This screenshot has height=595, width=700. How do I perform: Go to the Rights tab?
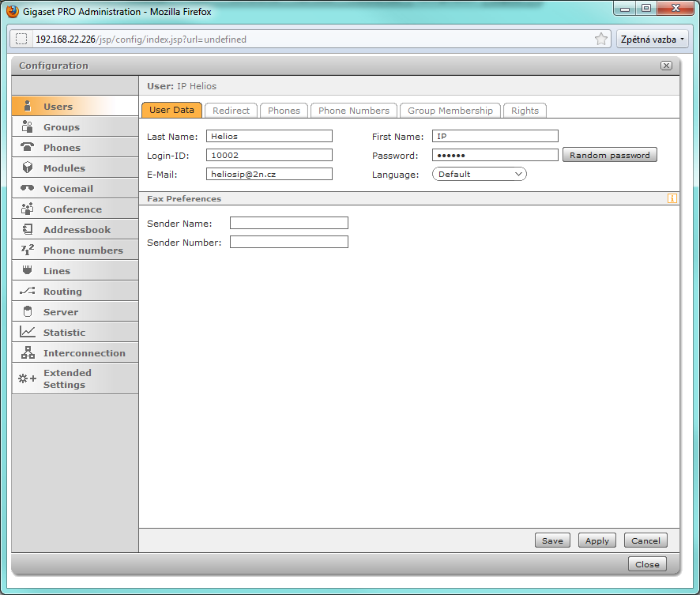[x=525, y=111]
